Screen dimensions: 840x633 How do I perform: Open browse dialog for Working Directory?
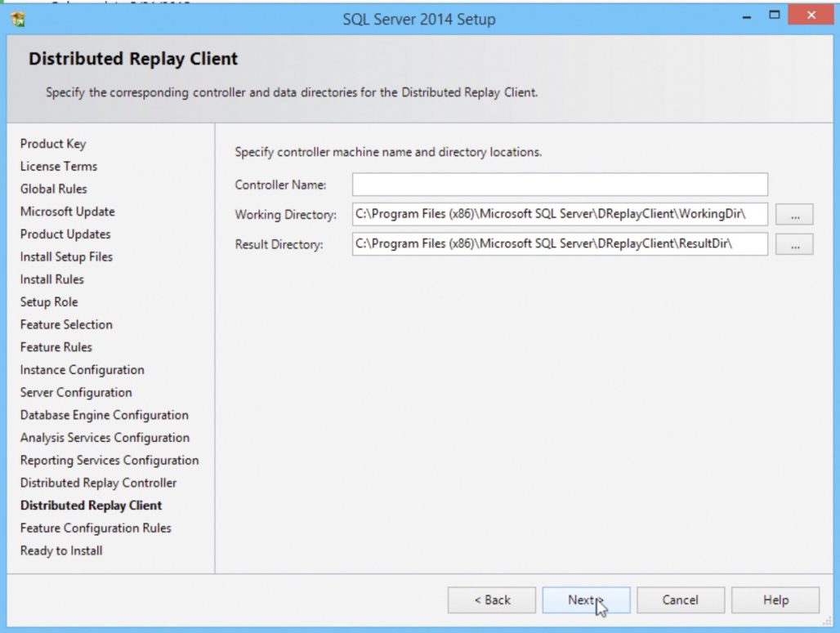coord(793,214)
